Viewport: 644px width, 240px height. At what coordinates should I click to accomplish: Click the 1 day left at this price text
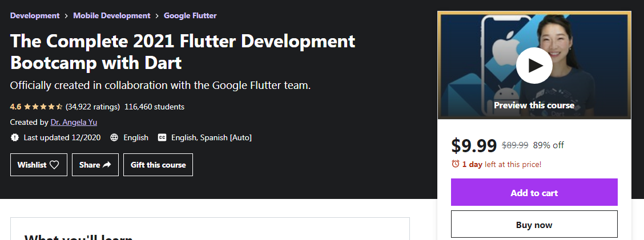pyautogui.click(x=502, y=165)
